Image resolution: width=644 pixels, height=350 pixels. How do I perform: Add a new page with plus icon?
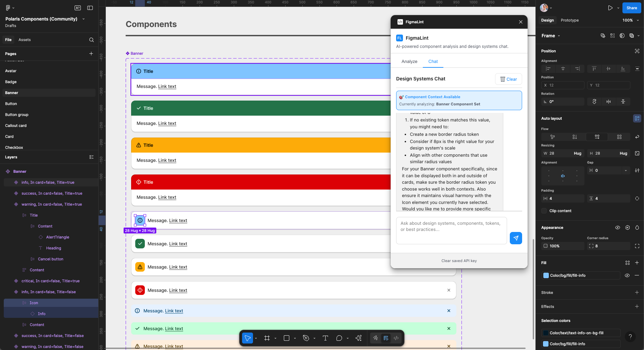[x=91, y=53]
